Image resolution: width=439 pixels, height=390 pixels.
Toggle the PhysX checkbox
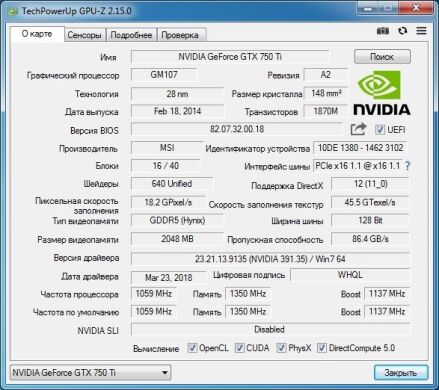(x=281, y=348)
